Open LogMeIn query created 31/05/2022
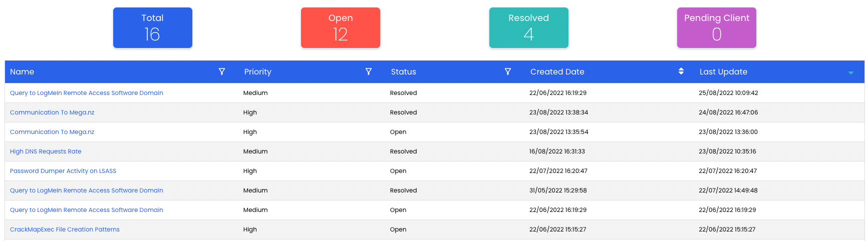This screenshot has width=868, height=241. [87, 190]
